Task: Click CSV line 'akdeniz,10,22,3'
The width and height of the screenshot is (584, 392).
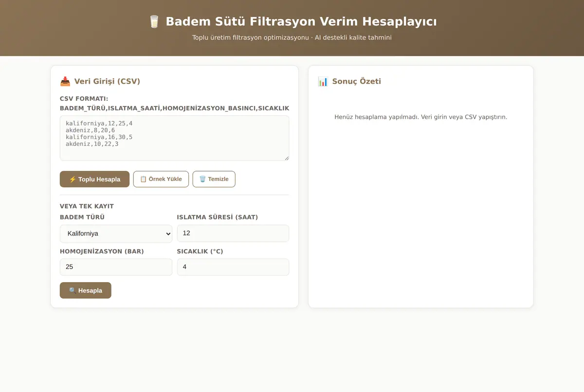Action: pos(92,144)
